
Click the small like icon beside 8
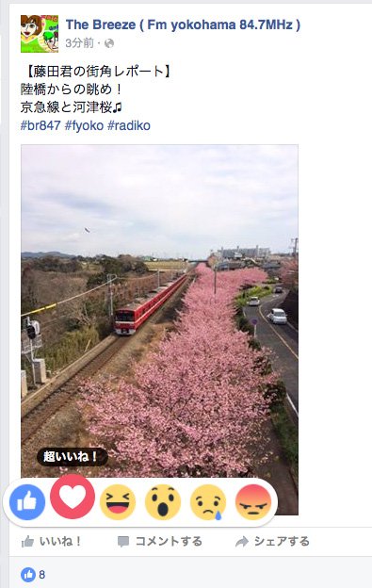[x=28, y=575]
